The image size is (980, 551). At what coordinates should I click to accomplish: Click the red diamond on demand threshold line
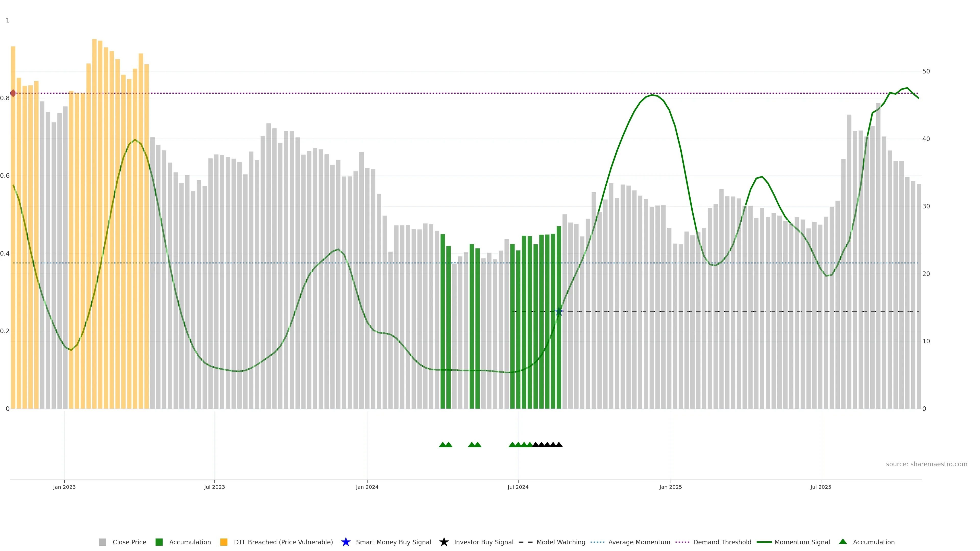(13, 93)
